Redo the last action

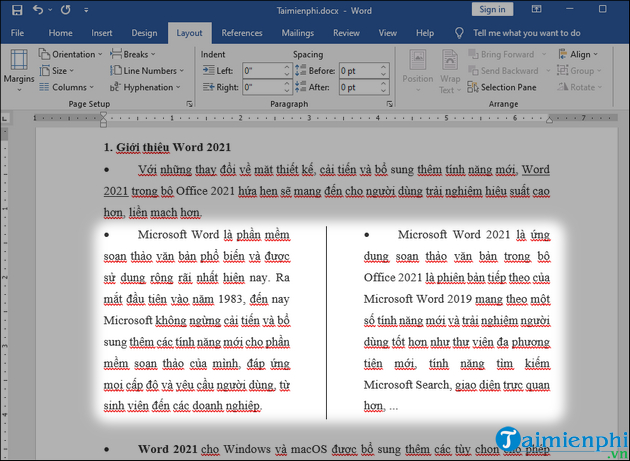pos(65,10)
